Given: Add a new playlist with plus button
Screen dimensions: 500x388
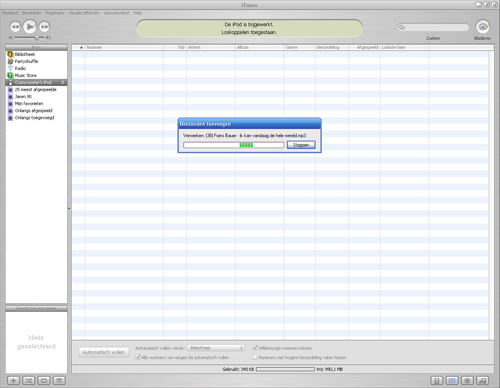Looking at the screenshot, I should (13, 380).
